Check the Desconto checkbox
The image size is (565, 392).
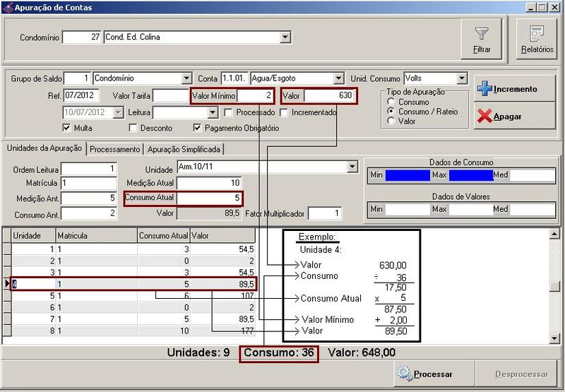coord(133,128)
